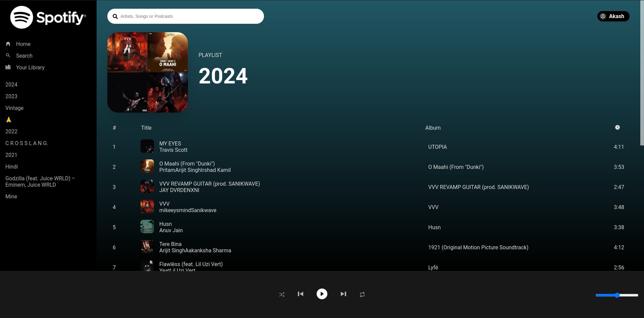The image size is (644, 318).
Task: Open Your Library
Action: click(x=30, y=67)
